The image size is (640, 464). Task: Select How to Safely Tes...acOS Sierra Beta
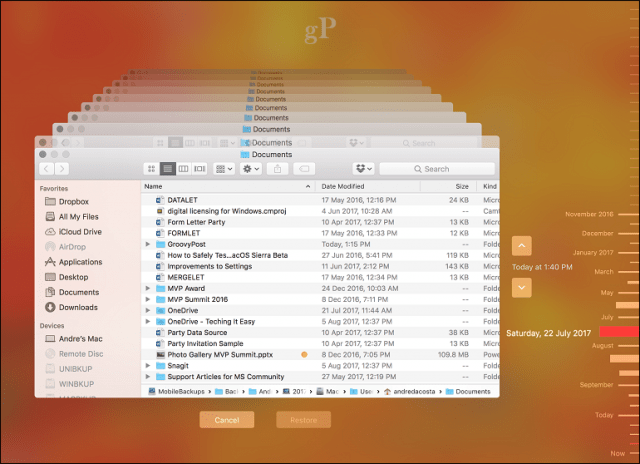[320, 255]
